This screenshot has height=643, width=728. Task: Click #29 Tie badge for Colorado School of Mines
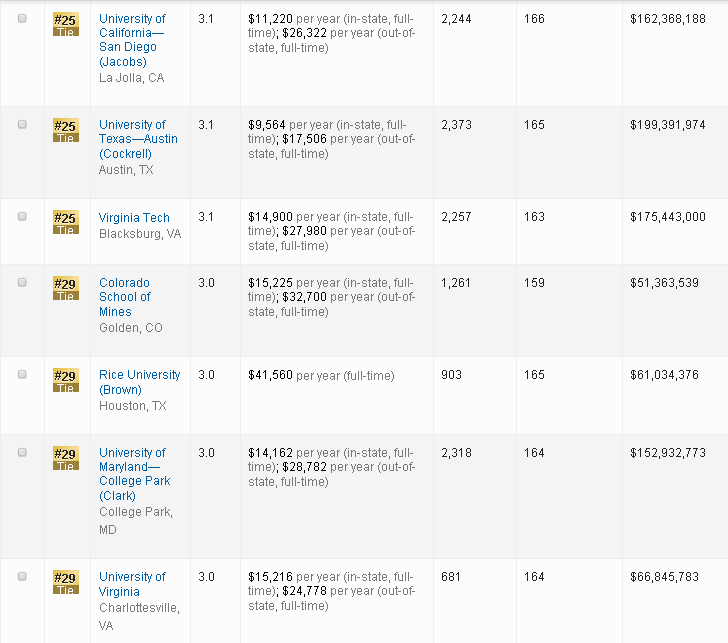[65, 288]
